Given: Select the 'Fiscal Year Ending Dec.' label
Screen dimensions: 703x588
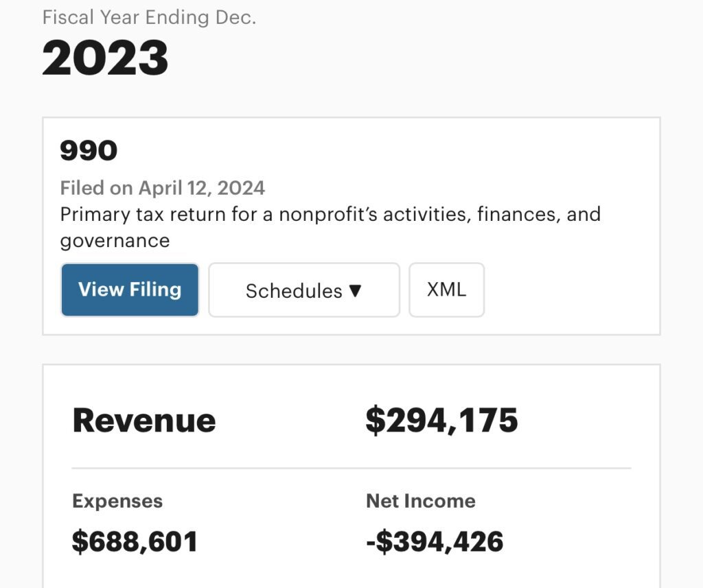Looking at the screenshot, I should [149, 17].
